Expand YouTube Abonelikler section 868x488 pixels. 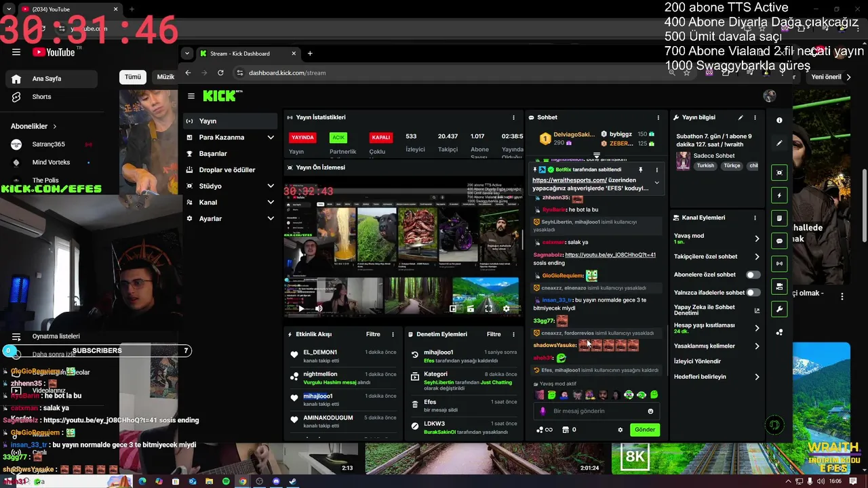click(34, 126)
